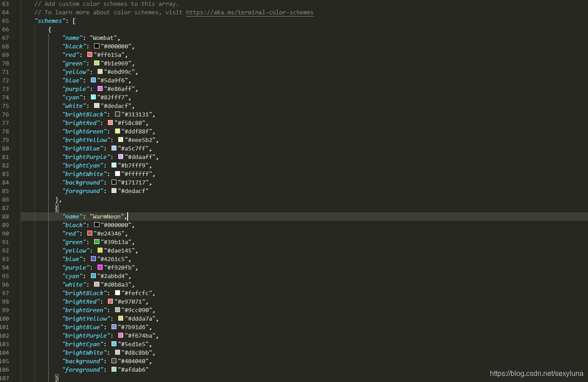Open the aka.ms terminal-color-schemes link
This screenshot has width=588, height=382.
249,12
